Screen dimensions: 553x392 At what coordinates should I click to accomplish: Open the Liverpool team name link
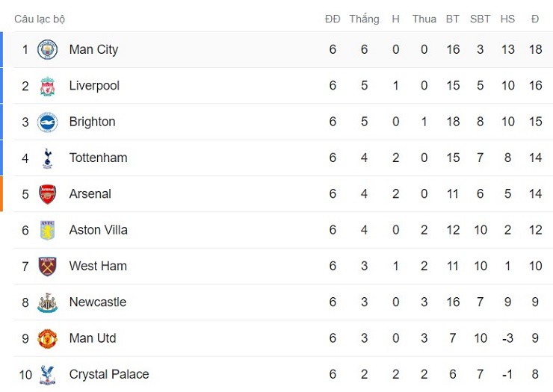94,86
